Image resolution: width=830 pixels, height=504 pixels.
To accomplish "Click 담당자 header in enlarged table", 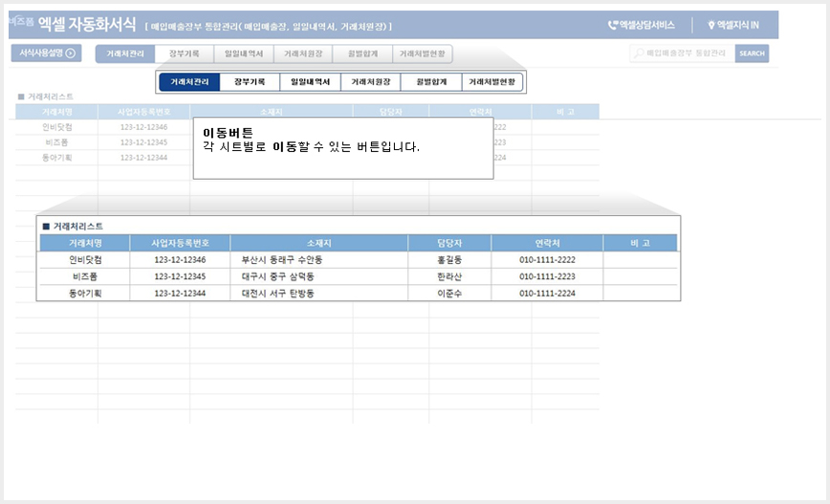I will coord(449,243).
